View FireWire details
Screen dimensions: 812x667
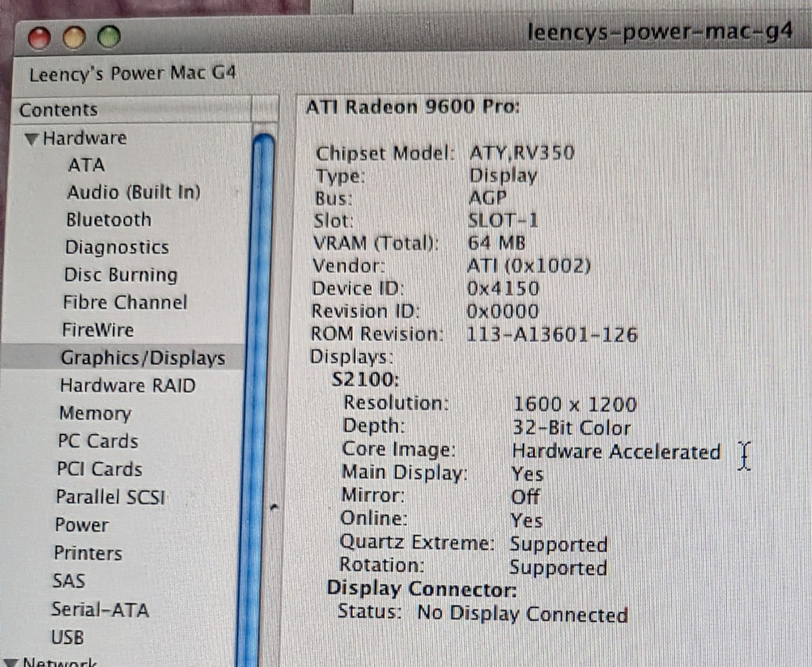tap(98, 330)
